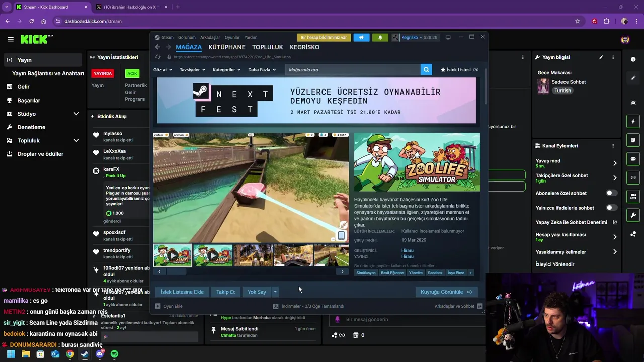This screenshot has height=362, width=644.
Task: Click the notes page icon in right rail
Action: (x=633, y=140)
